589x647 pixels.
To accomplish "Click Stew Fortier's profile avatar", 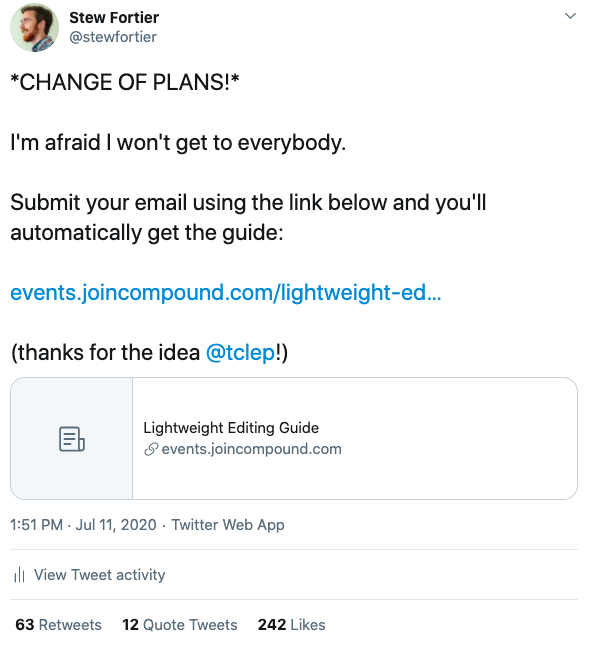I will [34, 27].
